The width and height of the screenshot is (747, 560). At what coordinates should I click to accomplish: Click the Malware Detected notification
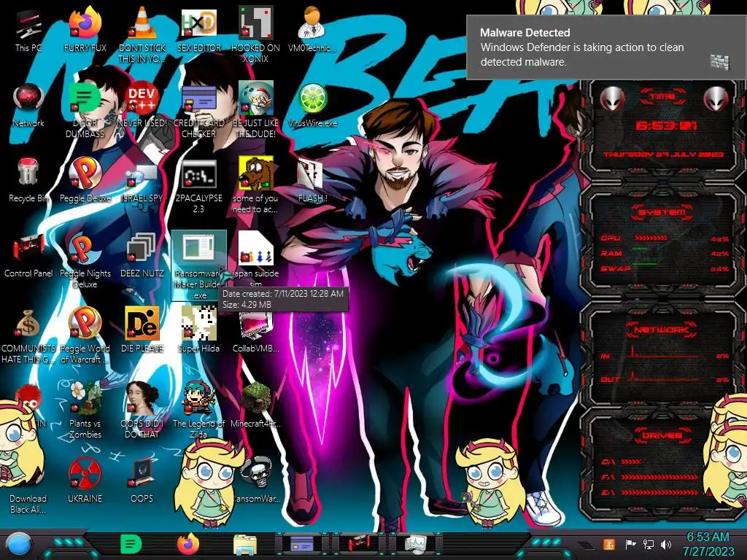pos(606,47)
